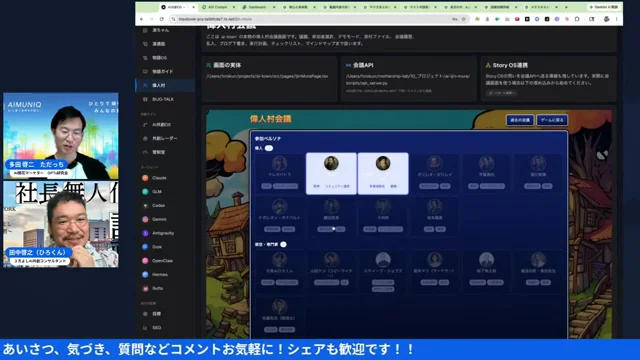Deselect the first highlighted persona card
Viewport: 640px width, 360px height.
point(331,173)
